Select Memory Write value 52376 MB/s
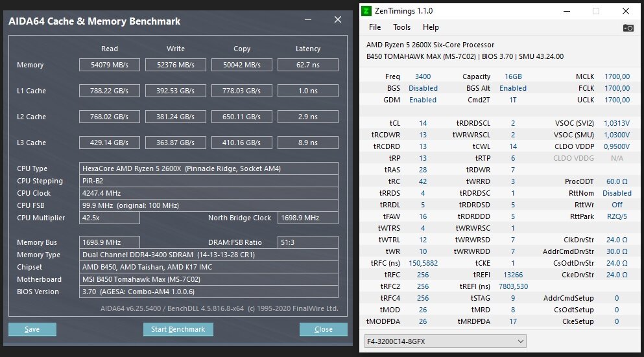This screenshot has width=644, height=357. coord(175,65)
